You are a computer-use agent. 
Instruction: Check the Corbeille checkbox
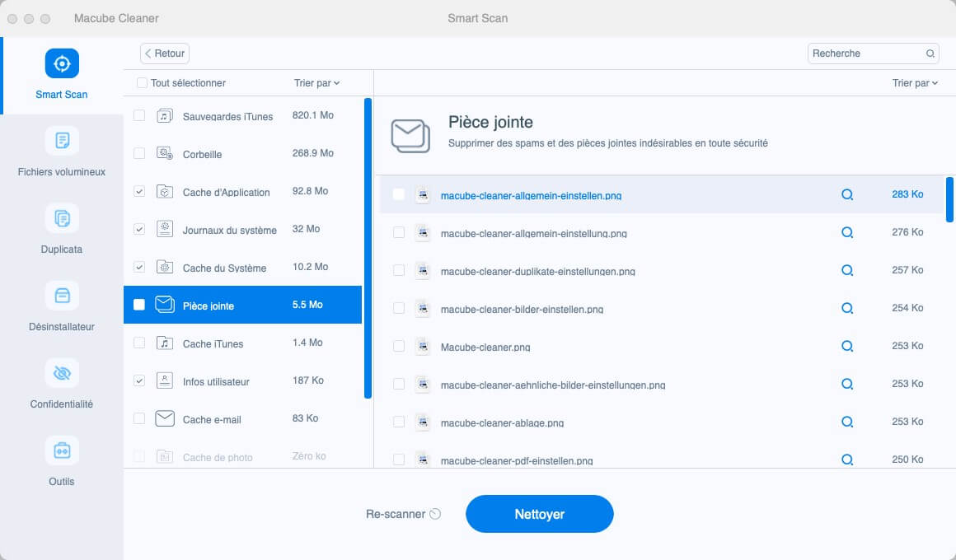pyautogui.click(x=139, y=153)
